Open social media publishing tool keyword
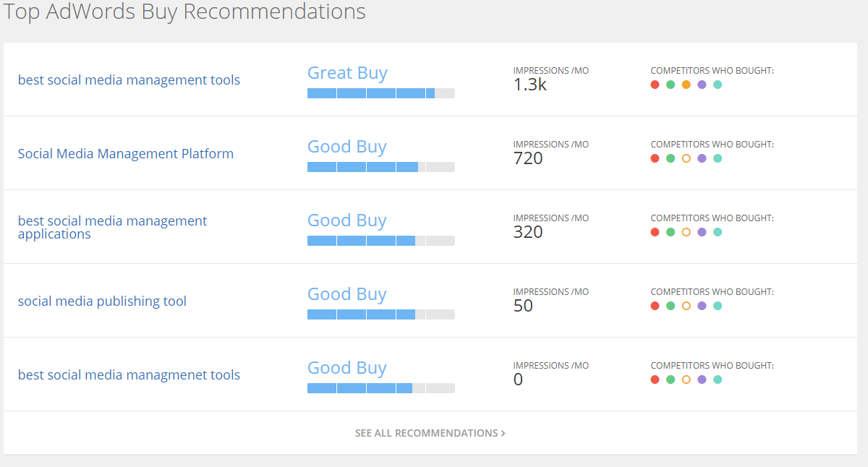868x467 pixels. (x=102, y=301)
